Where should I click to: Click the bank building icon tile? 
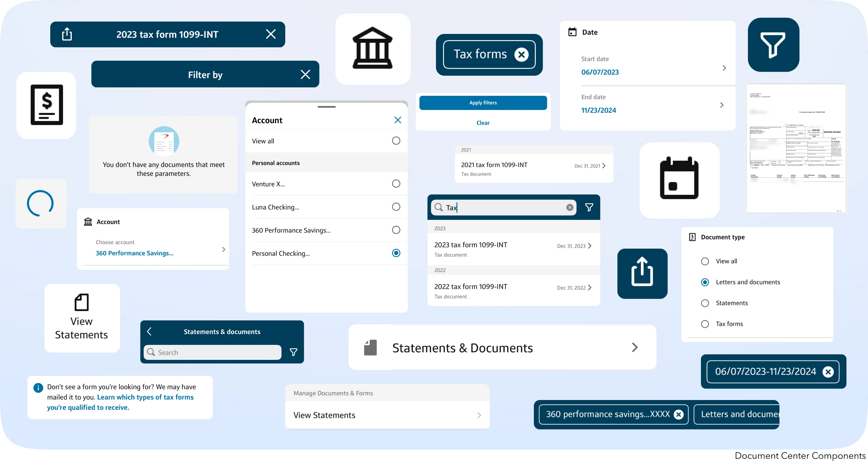click(x=372, y=49)
